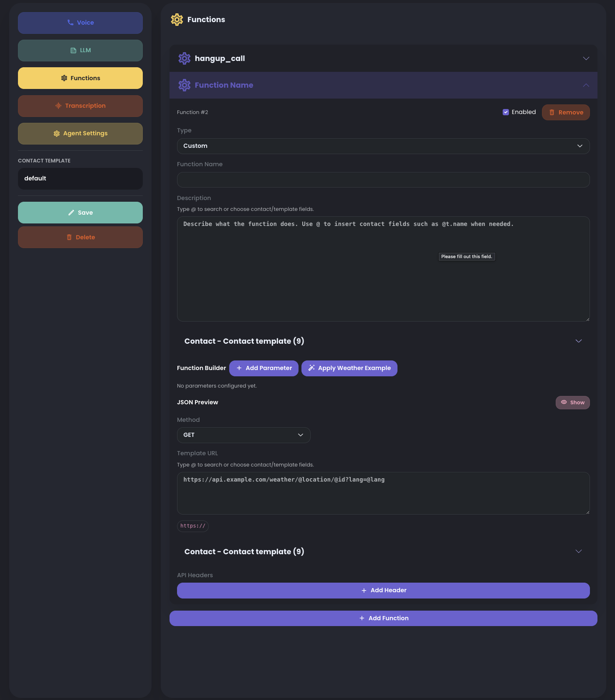Click the magic wand icon on Apply Weather Example
615x700 pixels.
point(311,368)
